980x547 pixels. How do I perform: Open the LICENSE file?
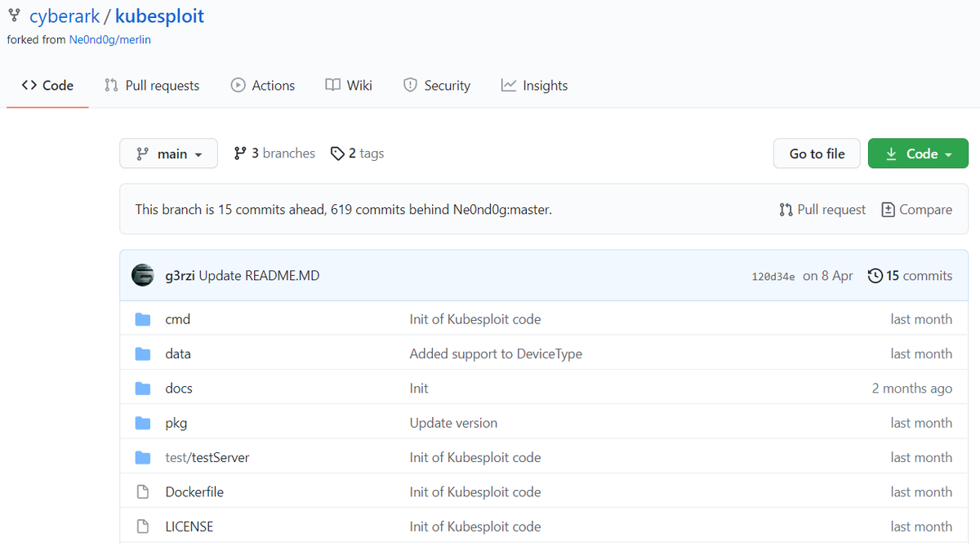click(x=189, y=527)
